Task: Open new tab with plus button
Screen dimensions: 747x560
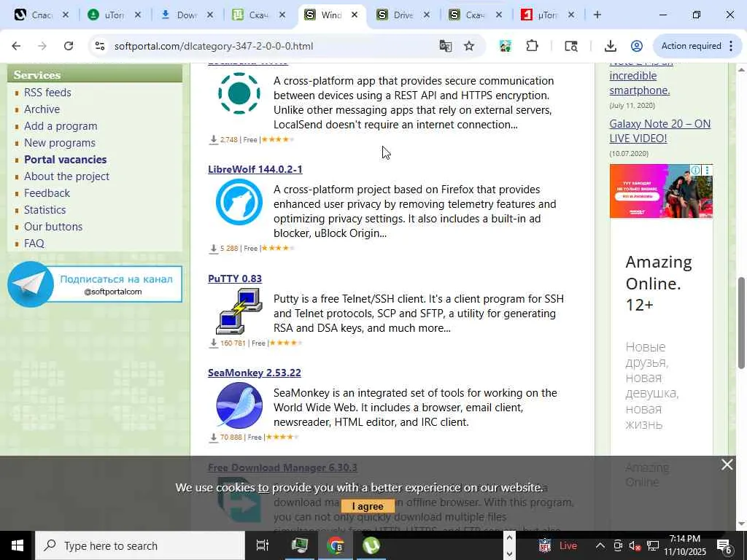Action: point(597,15)
